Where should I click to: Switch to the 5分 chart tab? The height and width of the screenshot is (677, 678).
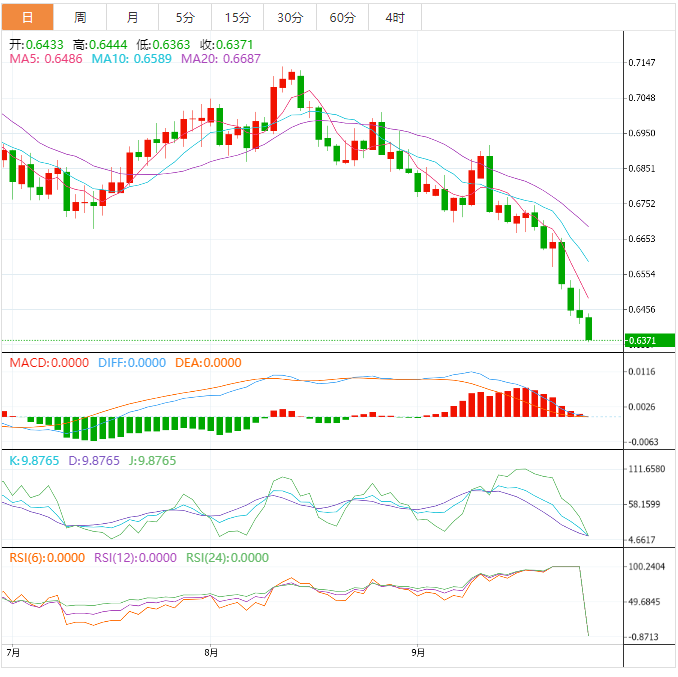pos(185,17)
